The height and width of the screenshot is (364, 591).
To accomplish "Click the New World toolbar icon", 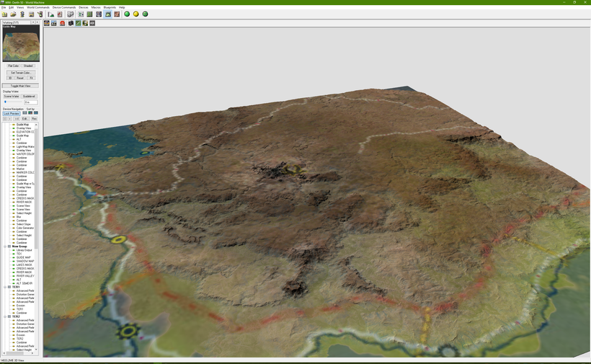I will click(4, 14).
